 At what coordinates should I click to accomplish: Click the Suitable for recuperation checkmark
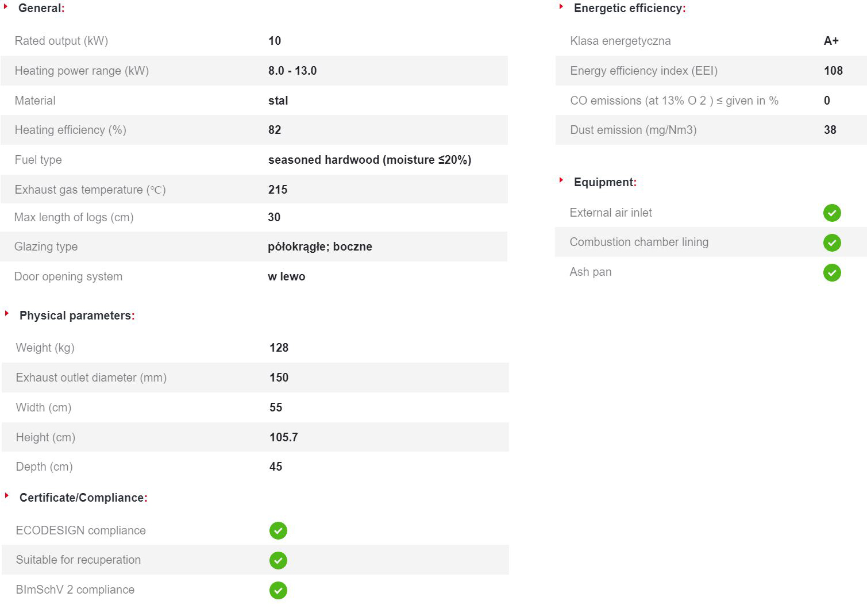pyautogui.click(x=278, y=560)
